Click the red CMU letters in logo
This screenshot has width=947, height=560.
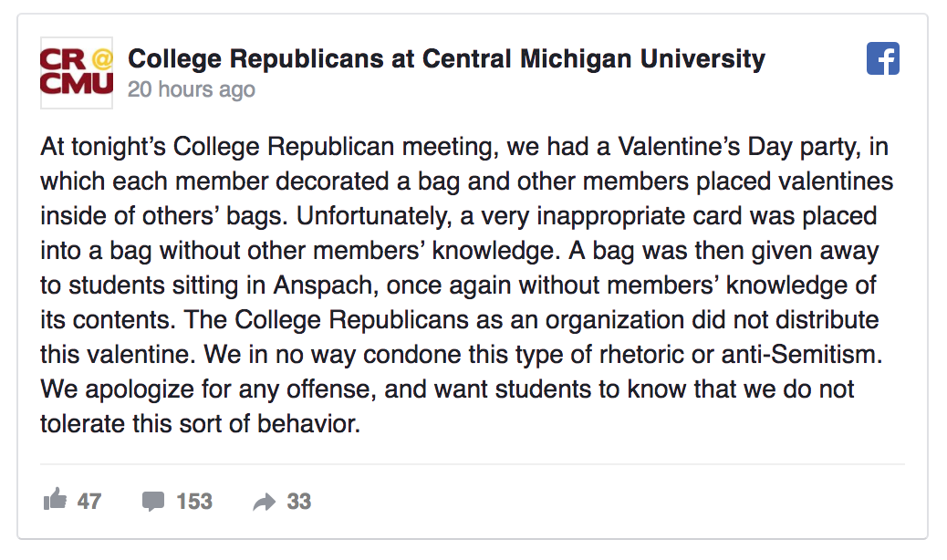click(x=77, y=83)
